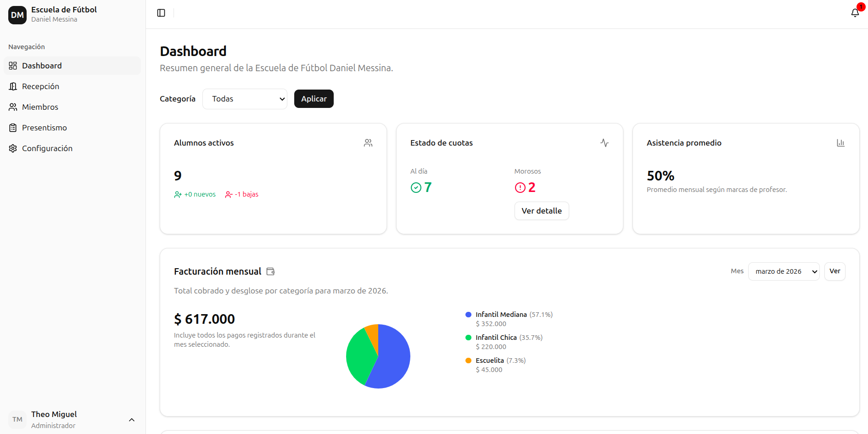The image size is (868, 434).
Task: Click the Miembros people icon
Action: coord(13,107)
